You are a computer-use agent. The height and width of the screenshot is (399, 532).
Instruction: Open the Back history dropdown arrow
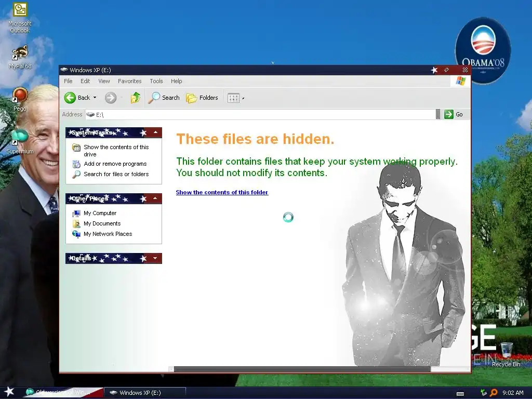point(95,98)
